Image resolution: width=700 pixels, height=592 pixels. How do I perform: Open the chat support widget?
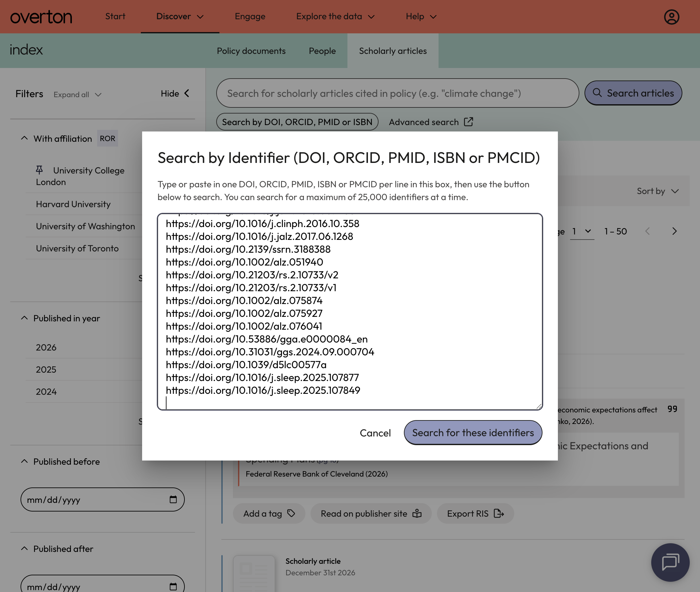click(670, 562)
